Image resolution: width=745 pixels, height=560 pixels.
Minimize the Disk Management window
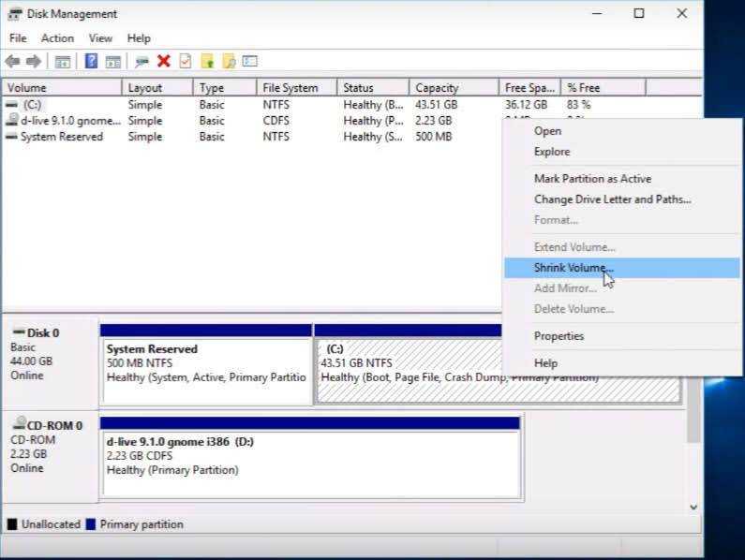coord(597,14)
